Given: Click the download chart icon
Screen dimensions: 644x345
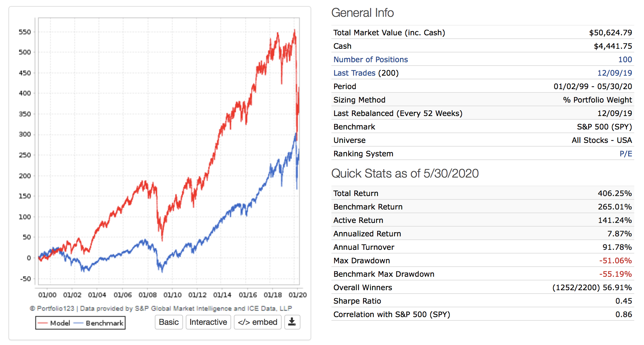Looking at the screenshot, I should point(292,322).
